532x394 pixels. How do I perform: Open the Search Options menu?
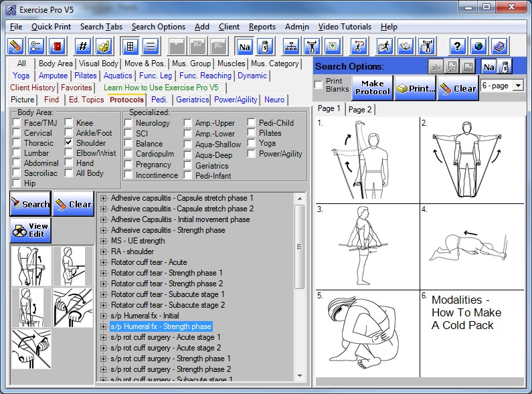tap(159, 27)
